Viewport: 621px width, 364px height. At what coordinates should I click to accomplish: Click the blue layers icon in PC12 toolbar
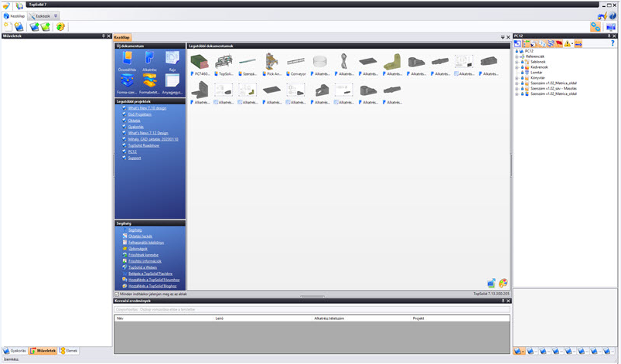point(551,43)
